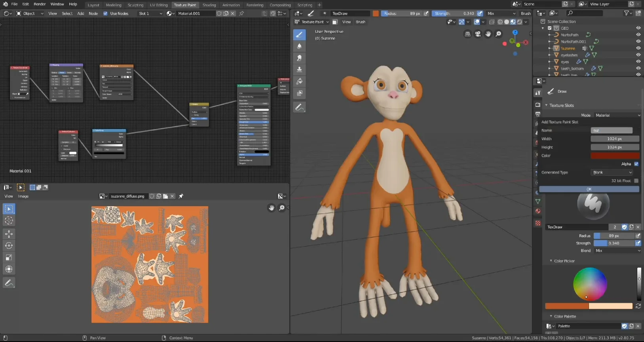Viewport: 644px width, 342px height.
Task: Hide Suzanne in the outliner
Action: pos(638,48)
